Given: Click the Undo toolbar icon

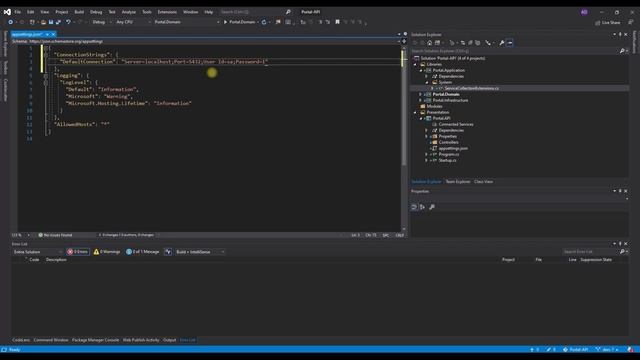Looking at the screenshot, I should tap(68, 22).
